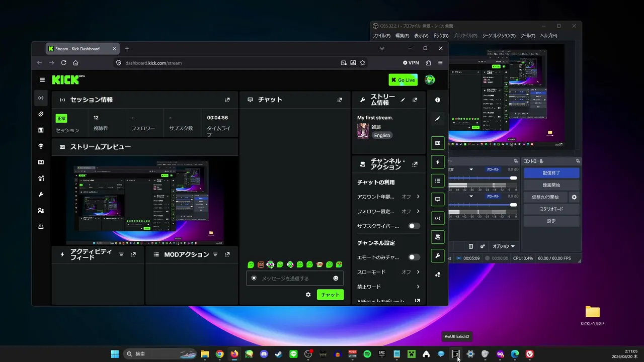Open the growth chart icon in Kick's left sidebar

click(41, 178)
